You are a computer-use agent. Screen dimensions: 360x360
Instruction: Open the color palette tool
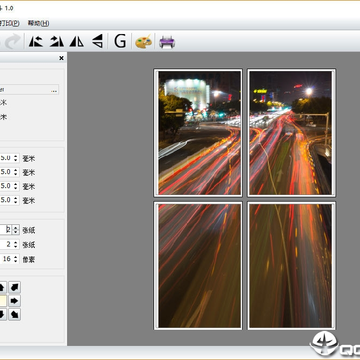pyautogui.click(x=143, y=42)
